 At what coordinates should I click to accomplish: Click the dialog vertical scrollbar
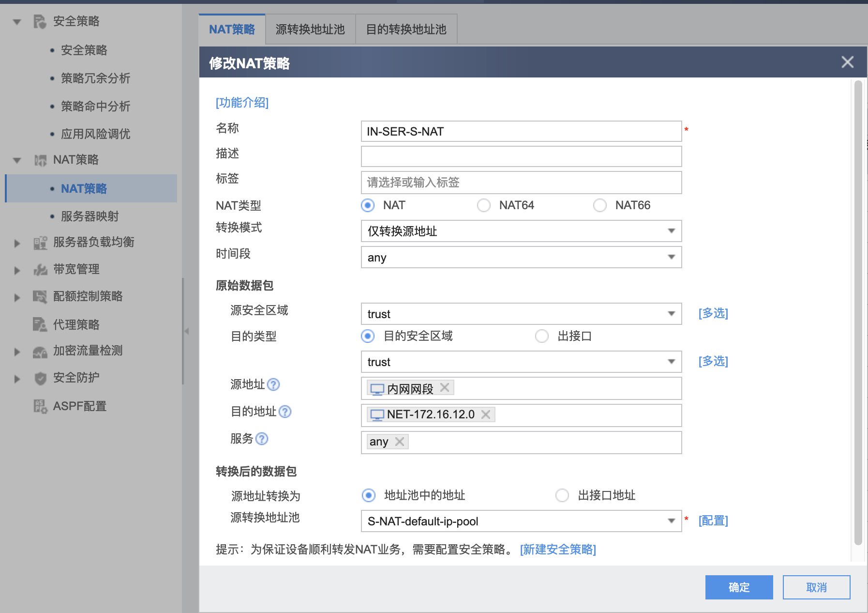click(x=858, y=313)
